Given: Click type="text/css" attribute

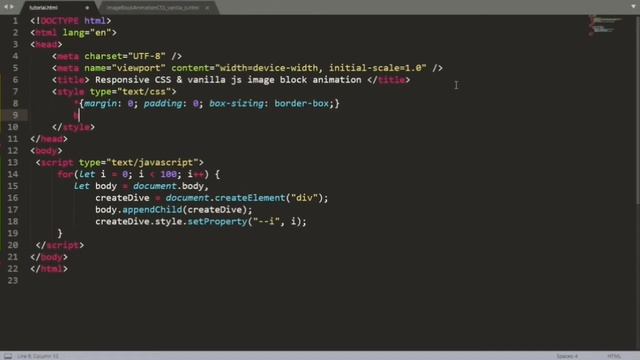Looking at the screenshot, I should click(130, 91).
